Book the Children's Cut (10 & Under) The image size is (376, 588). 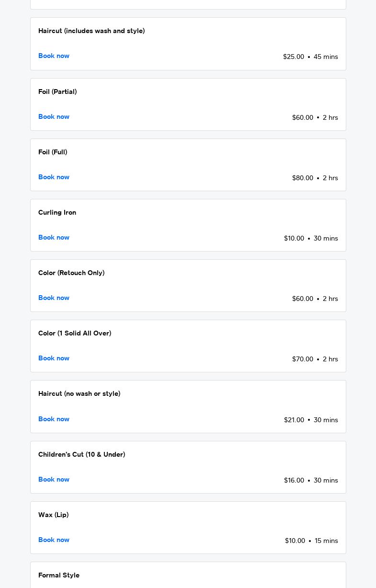pyautogui.click(x=54, y=480)
